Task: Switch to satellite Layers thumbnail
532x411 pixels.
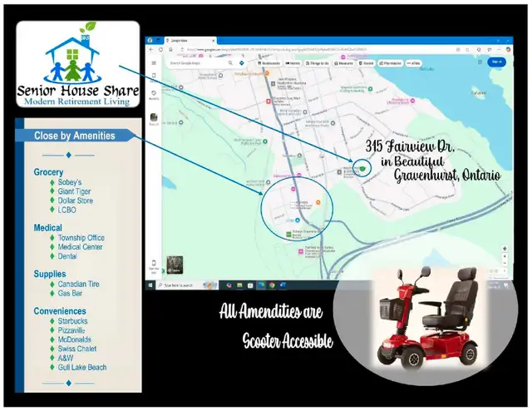Action: pos(175,265)
